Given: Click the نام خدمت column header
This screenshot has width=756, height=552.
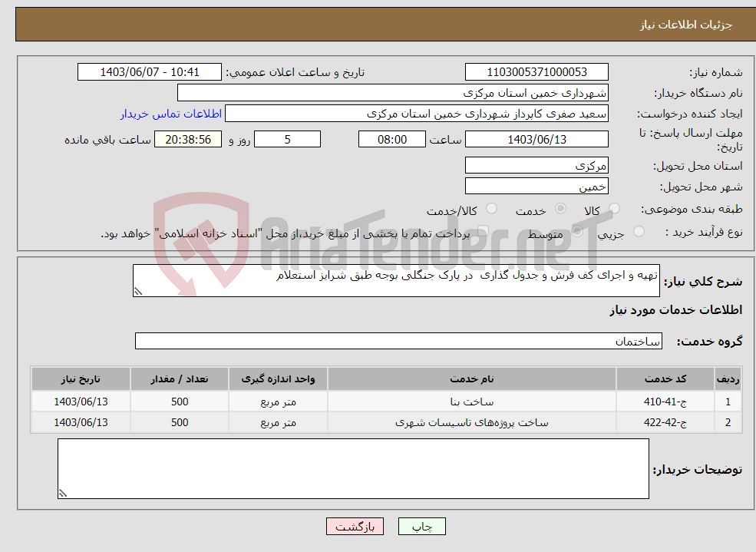Looking at the screenshot, I should click(472, 379).
